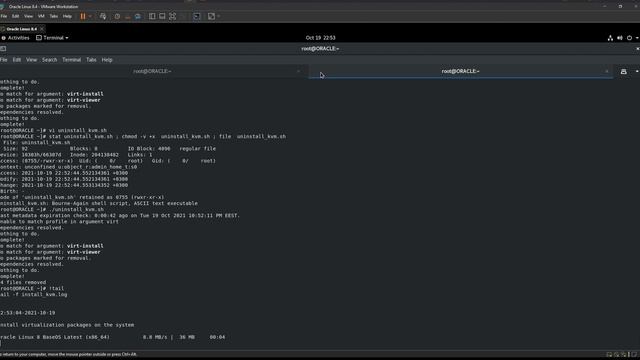
Task: Click the new terminal tab icon
Action: click(x=624, y=71)
